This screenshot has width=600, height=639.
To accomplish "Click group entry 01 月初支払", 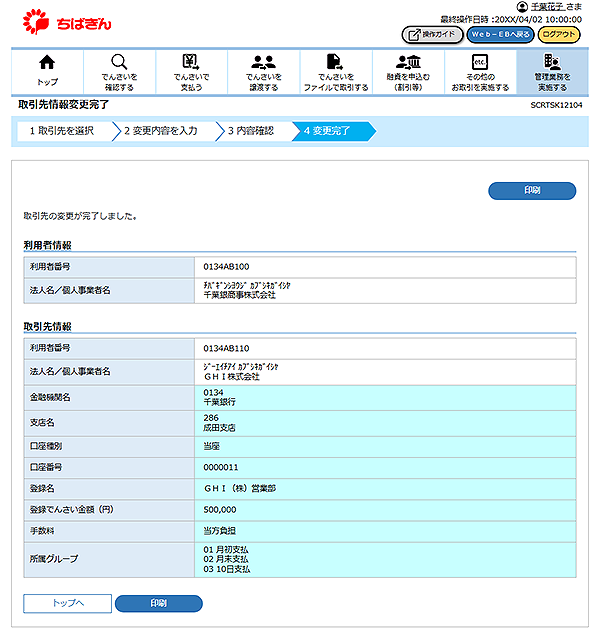I will click(x=226, y=550).
